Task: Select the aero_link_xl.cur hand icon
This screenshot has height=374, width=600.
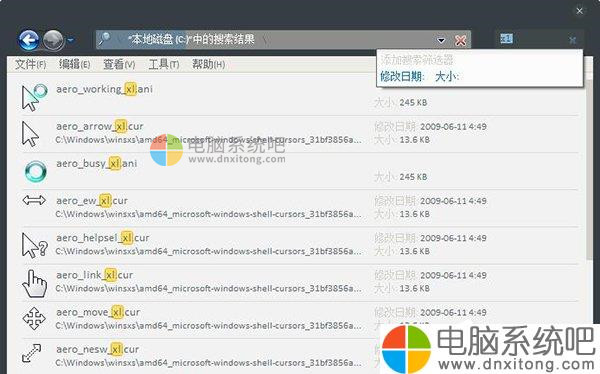Action: tap(34, 283)
